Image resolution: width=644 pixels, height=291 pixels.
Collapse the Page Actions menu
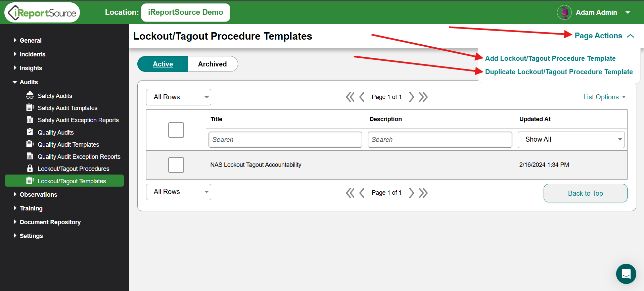[604, 36]
